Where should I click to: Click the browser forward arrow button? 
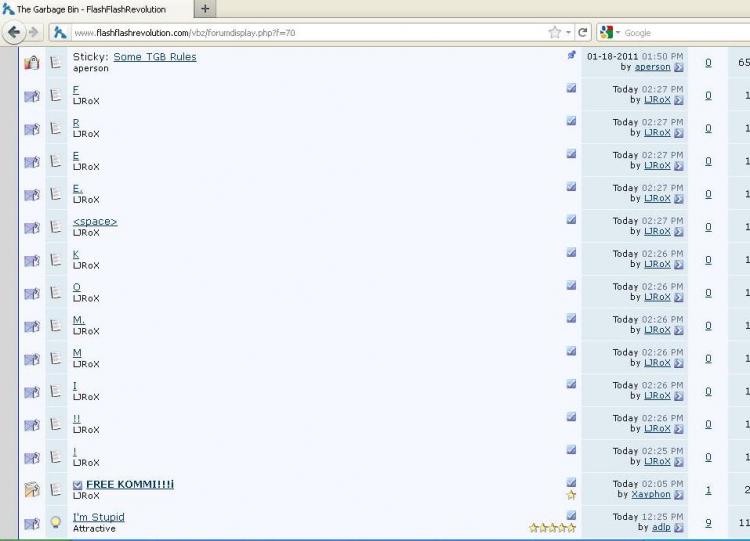(x=33, y=32)
